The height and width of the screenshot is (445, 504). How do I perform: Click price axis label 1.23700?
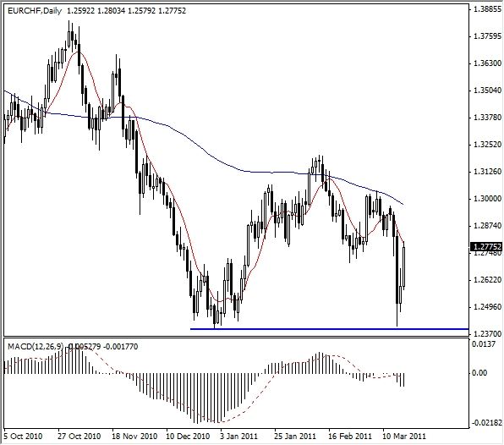point(487,333)
